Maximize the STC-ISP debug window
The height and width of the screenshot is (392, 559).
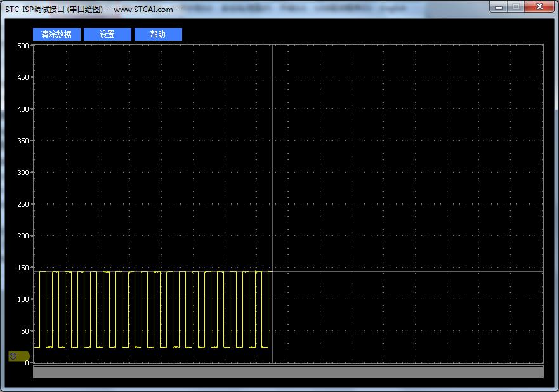tap(515, 7)
